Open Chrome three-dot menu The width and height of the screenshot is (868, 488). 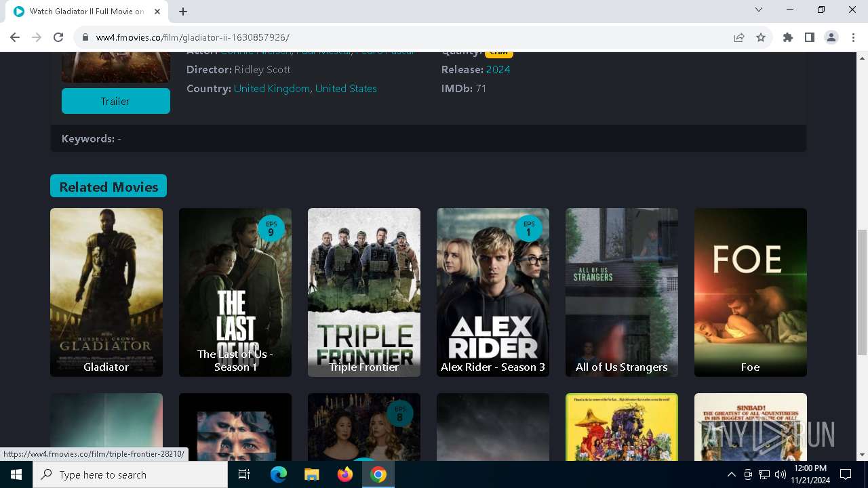click(852, 37)
